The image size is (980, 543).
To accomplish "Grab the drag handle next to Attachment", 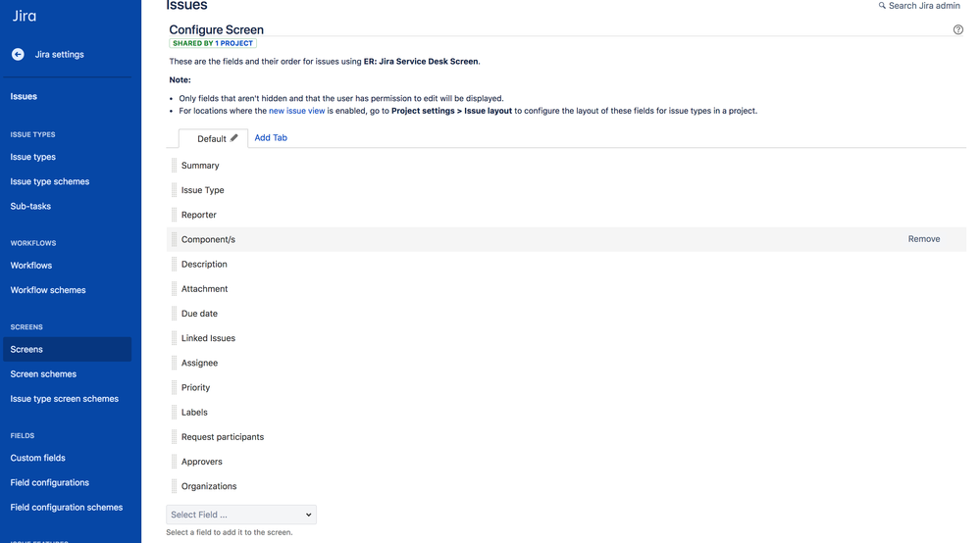I will click(x=175, y=288).
